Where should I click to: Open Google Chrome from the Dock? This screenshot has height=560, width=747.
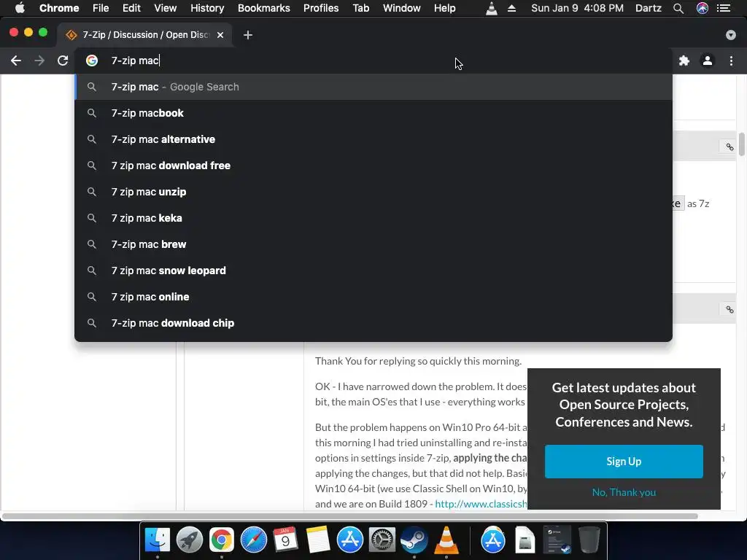point(222,540)
